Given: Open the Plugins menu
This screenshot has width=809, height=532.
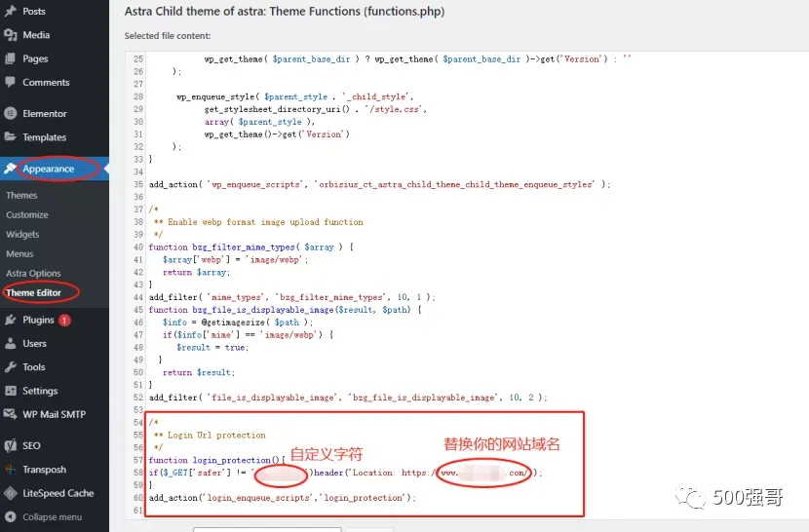Looking at the screenshot, I should 38,320.
